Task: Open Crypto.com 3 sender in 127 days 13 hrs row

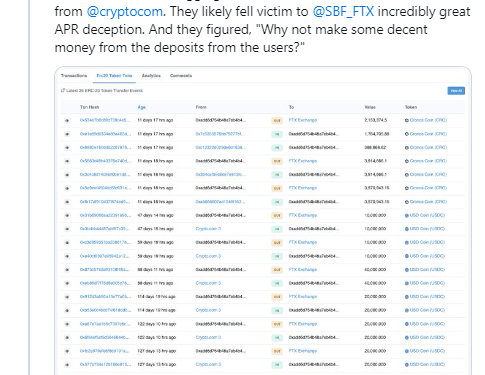Action: (x=208, y=364)
